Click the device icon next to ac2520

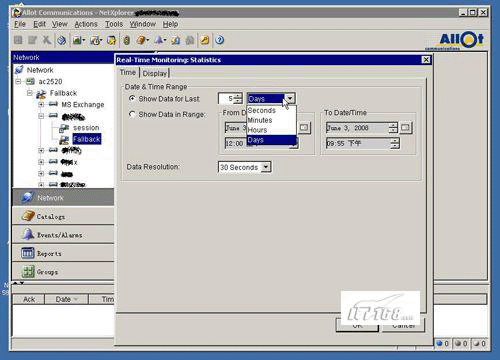(31, 81)
